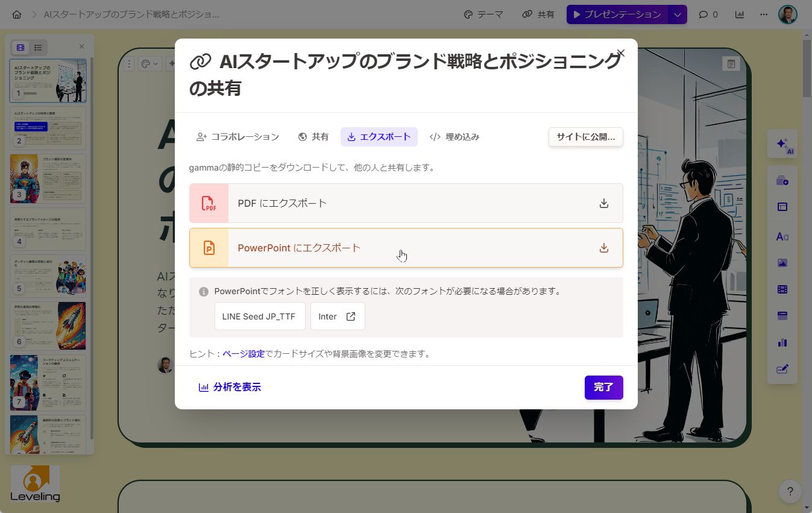Click the 完了 button
Screen dimensions: 812x513
coord(603,388)
